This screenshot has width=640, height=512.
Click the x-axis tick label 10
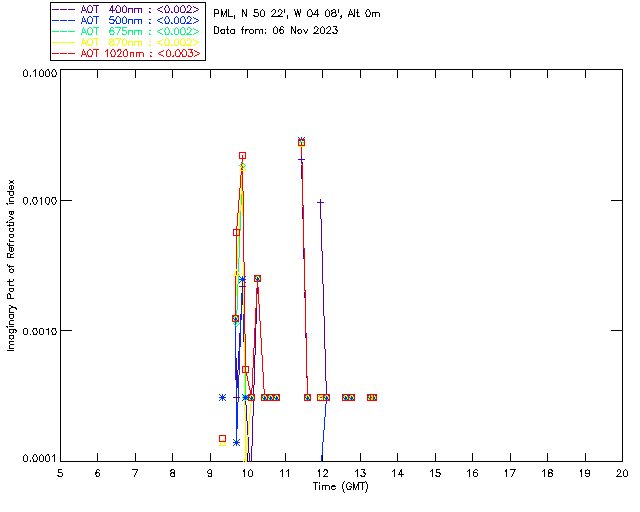247,473
